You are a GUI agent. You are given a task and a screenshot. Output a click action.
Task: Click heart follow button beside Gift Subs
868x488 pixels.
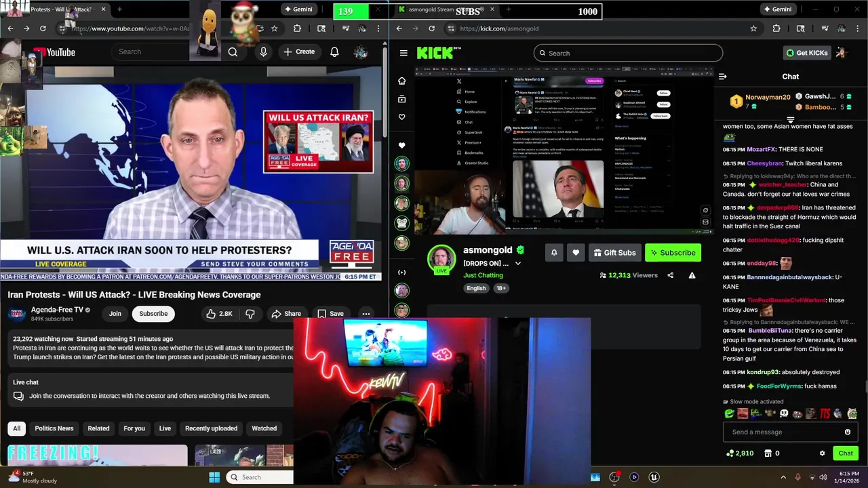pyautogui.click(x=576, y=253)
